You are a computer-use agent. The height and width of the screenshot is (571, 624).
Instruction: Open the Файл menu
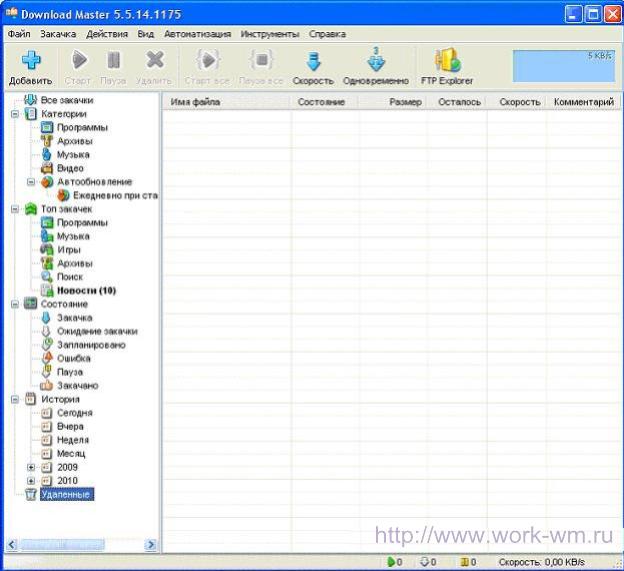click(19, 34)
